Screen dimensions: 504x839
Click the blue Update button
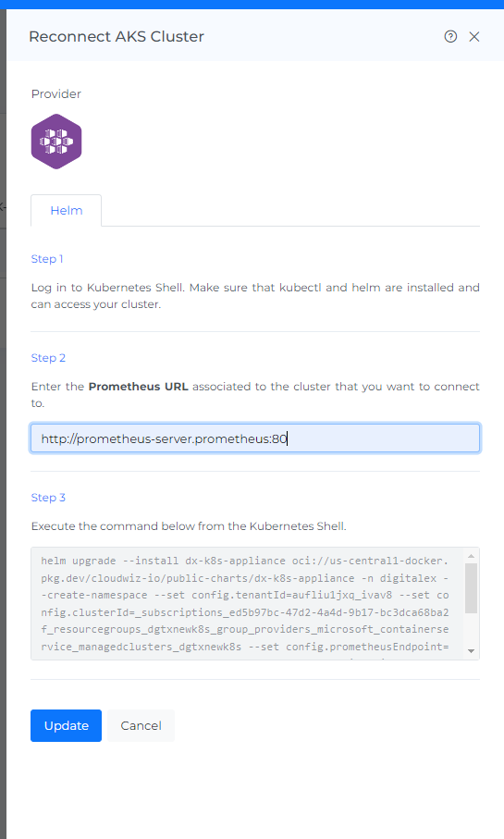coord(66,725)
